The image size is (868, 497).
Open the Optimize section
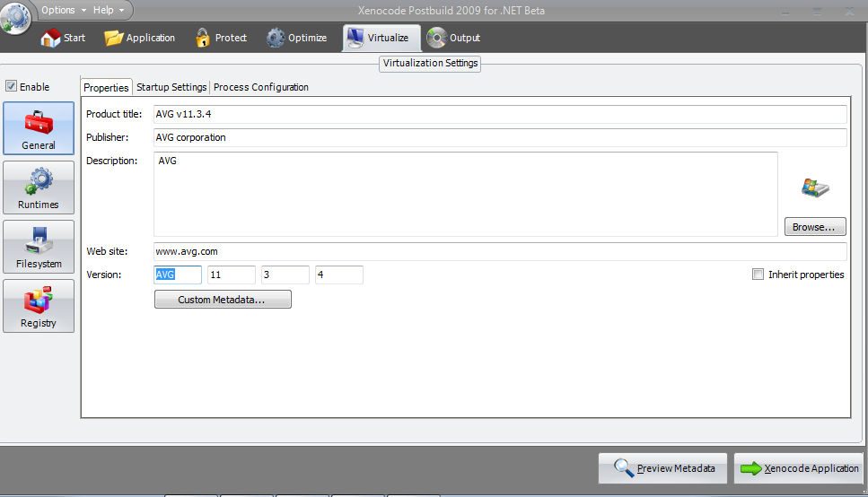[x=297, y=38]
